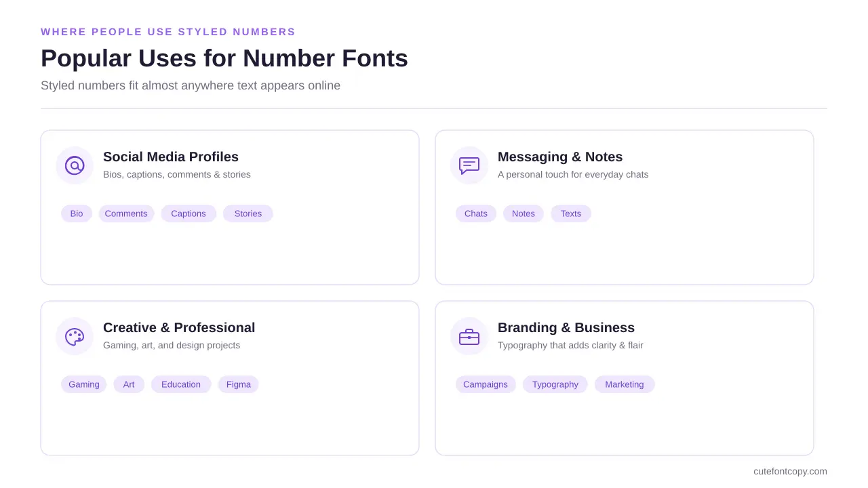This screenshot has height=488, width=868.
Task: Select the Marketing tag
Action: (625, 384)
